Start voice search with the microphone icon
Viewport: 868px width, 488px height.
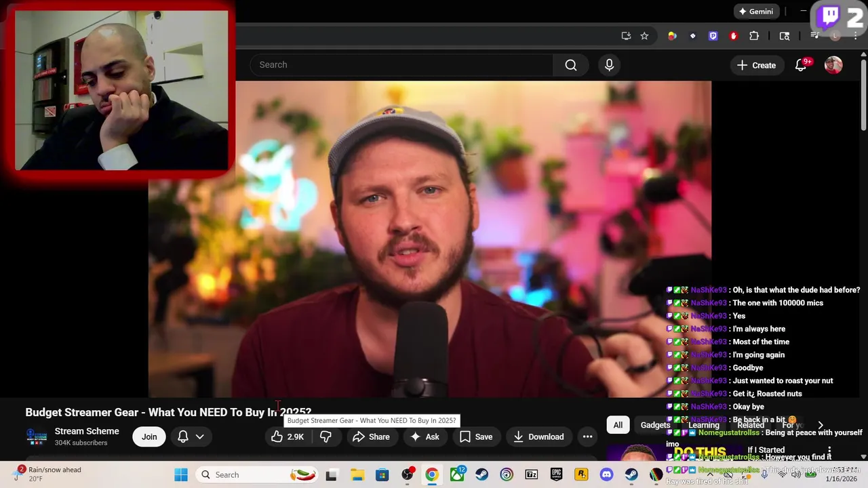click(609, 65)
